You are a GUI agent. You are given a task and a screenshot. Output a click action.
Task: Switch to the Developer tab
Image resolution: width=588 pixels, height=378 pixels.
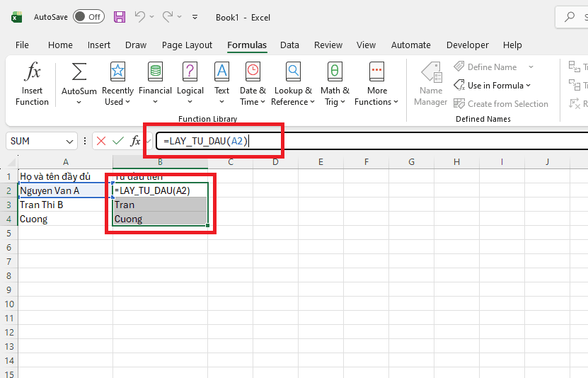point(467,45)
